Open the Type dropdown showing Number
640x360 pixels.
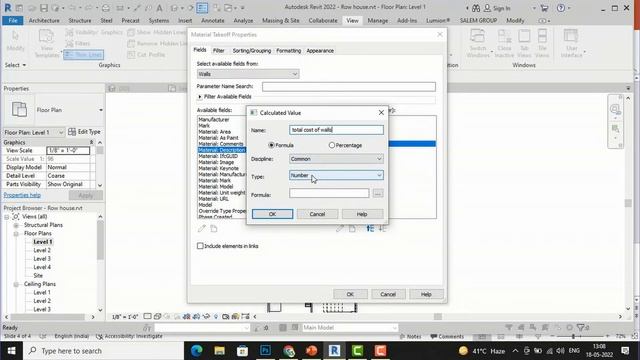tap(336, 175)
